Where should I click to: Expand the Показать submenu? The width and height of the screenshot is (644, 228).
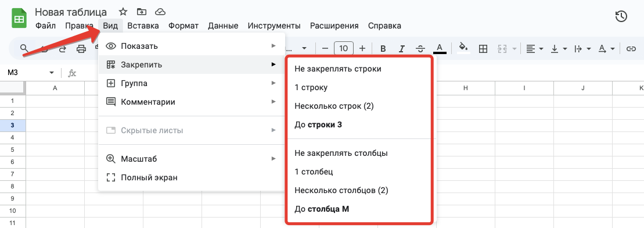pos(192,46)
